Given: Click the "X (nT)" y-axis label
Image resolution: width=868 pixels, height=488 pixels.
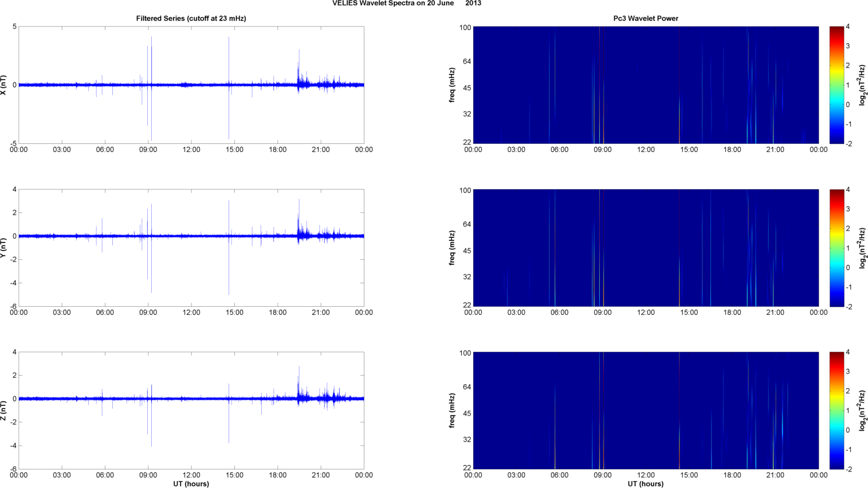Looking at the screenshot, I should pos(4,85).
